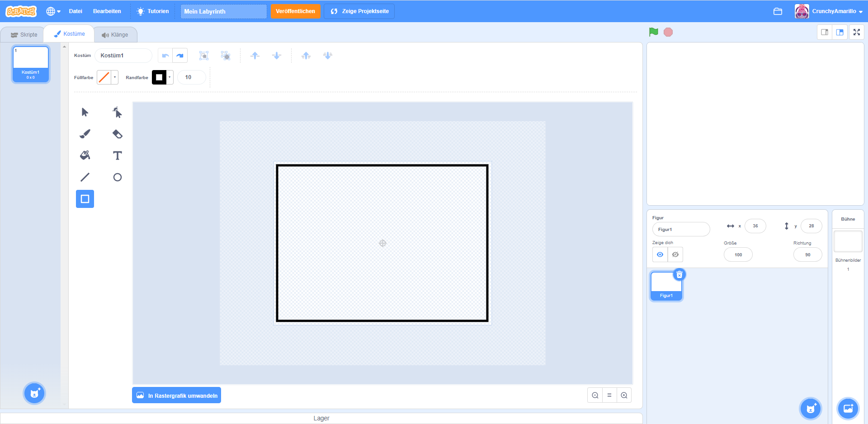Switch to the Kostüme tab
The width and height of the screenshot is (868, 424).
(69, 34)
